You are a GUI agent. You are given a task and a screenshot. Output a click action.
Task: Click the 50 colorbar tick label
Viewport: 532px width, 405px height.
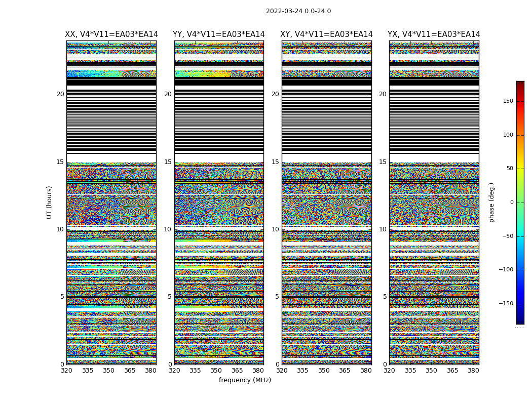(x=510, y=169)
